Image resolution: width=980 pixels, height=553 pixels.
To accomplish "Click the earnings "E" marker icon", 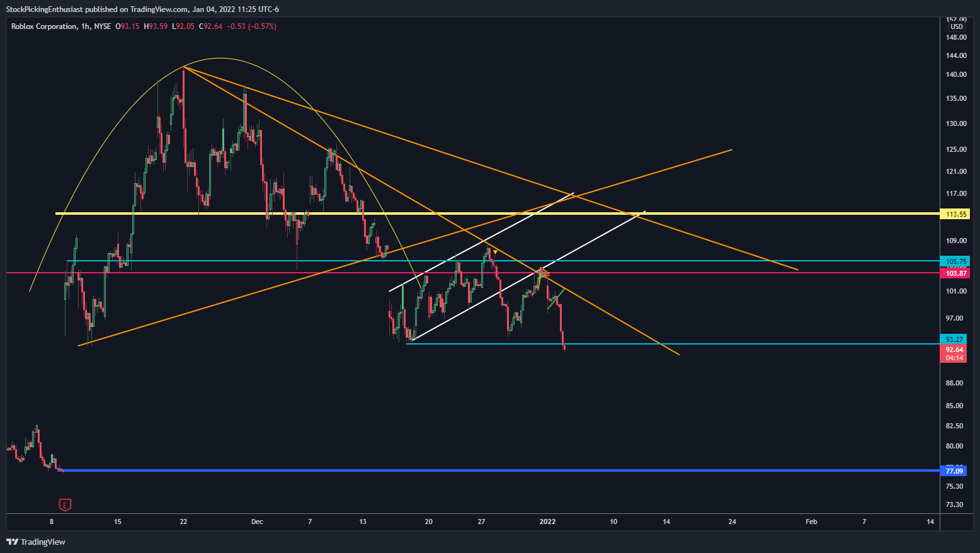I will tap(65, 505).
